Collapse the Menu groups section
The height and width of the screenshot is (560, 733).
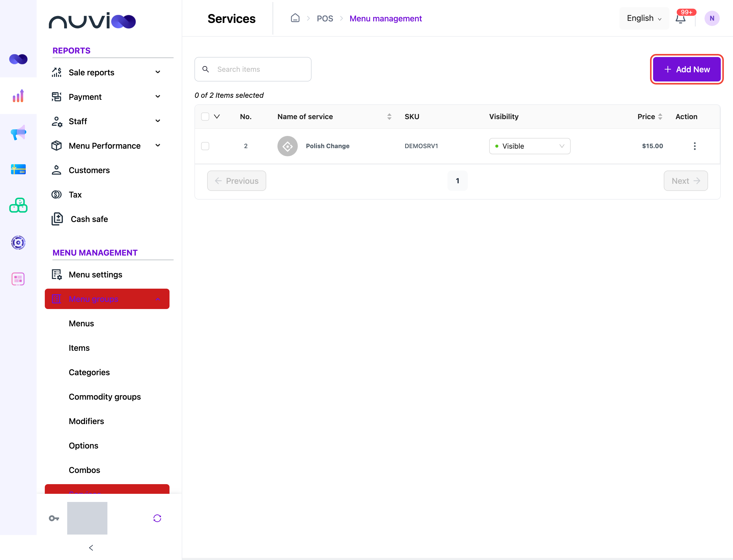tap(107, 299)
